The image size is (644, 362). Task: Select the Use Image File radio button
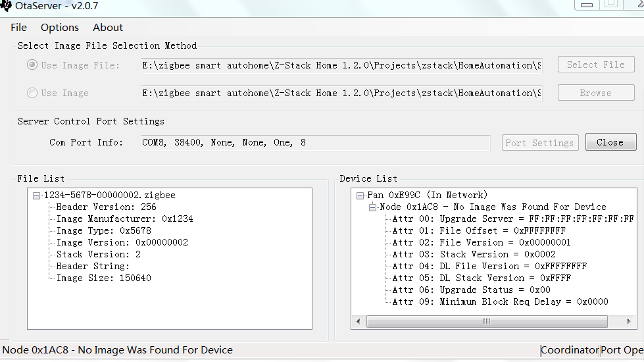click(x=32, y=65)
